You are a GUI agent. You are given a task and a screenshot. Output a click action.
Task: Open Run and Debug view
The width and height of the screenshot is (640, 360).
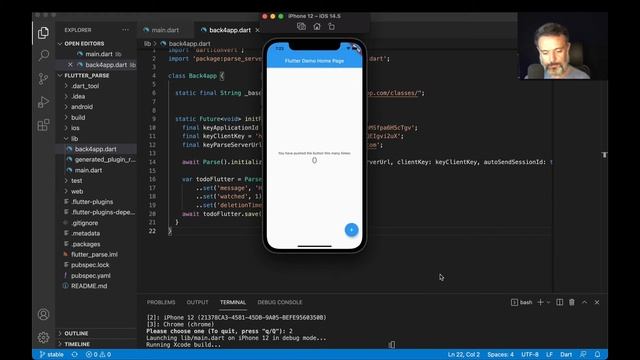[x=43, y=102]
